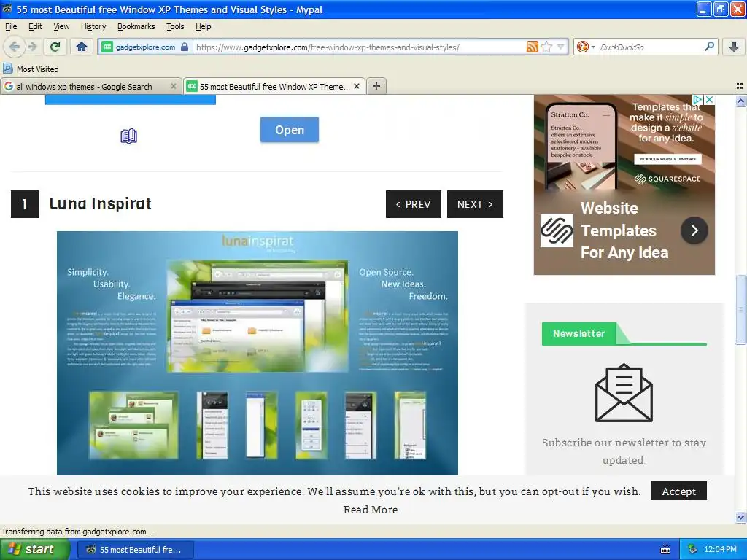Viewport: 747px width, 560px height.
Task: Click the newsletter envelope icon
Action: coord(624,392)
